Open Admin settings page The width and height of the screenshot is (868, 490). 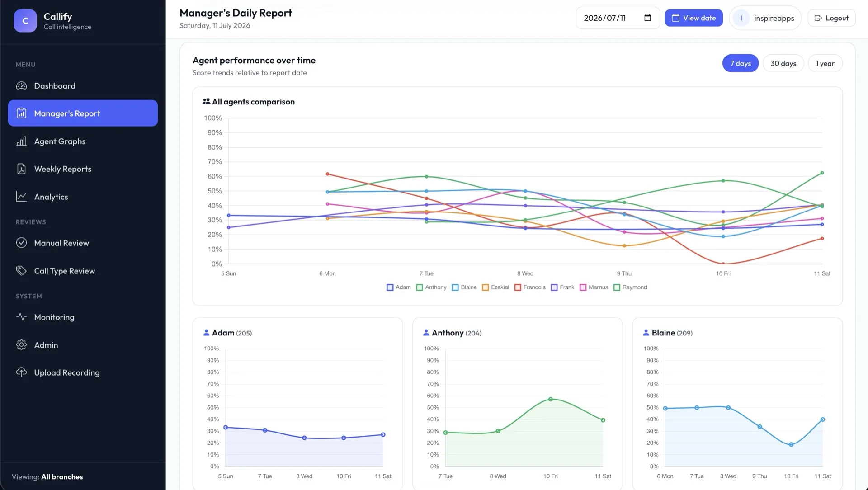point(83,345)
